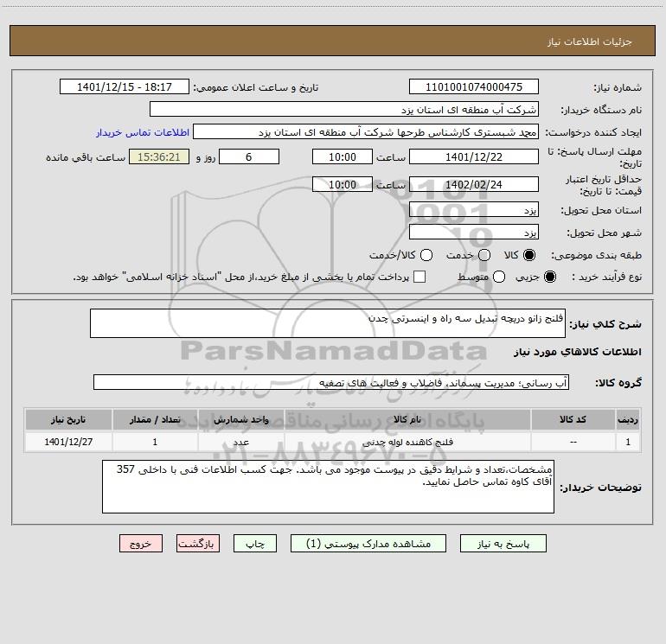Click the خروج exit button
The image size is (666, 644).
click(141, 544)
